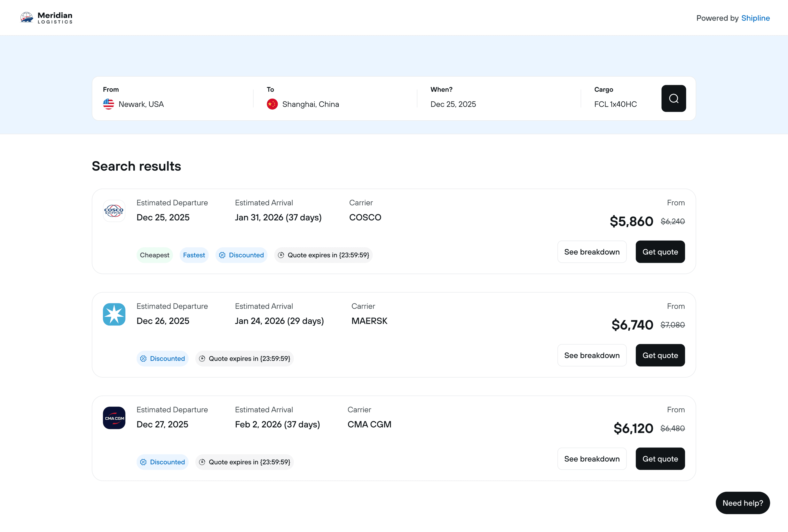Click the MAERSK star carrier logo
This screenshot has width=788, height=532.
point(114,314)
